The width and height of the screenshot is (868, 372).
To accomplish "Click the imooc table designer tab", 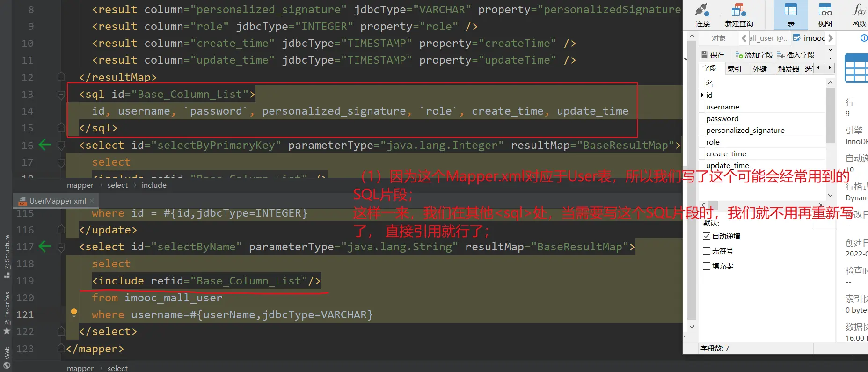I will pyautogui.click(x=809, y=38).
